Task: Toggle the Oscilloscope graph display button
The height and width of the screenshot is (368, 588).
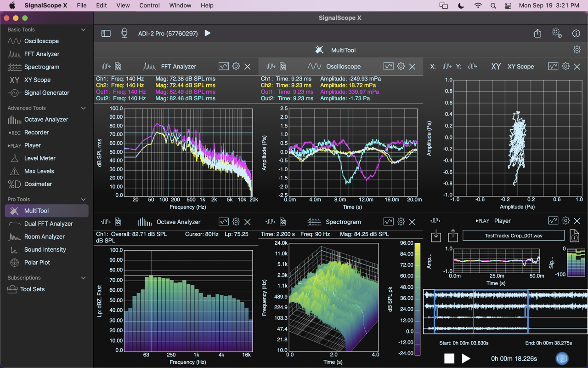Action: 388,66
